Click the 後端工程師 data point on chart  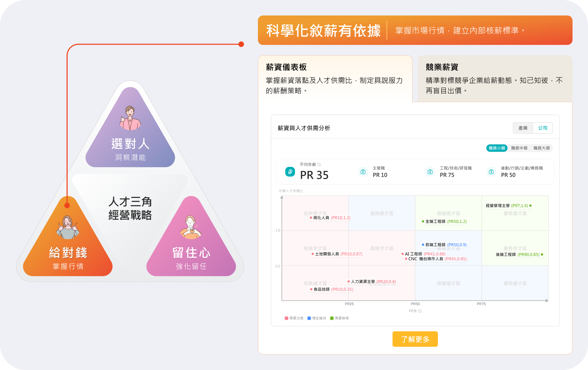click(542, 255)
